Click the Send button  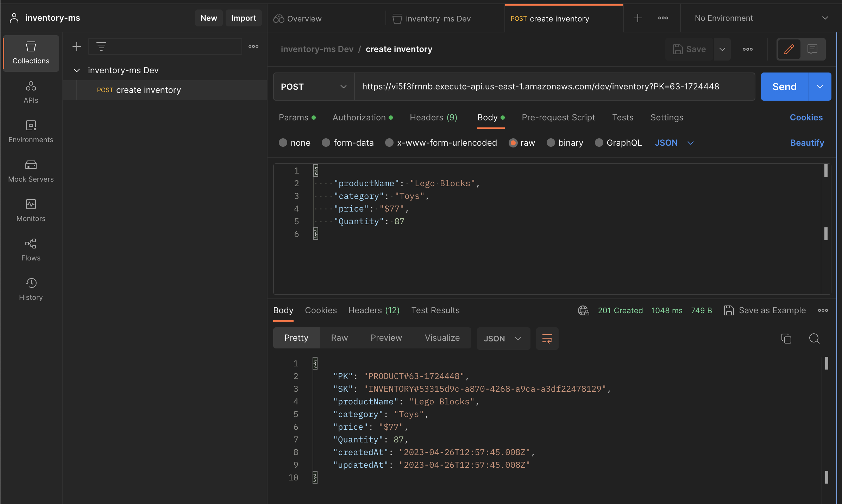coord(785,87)
